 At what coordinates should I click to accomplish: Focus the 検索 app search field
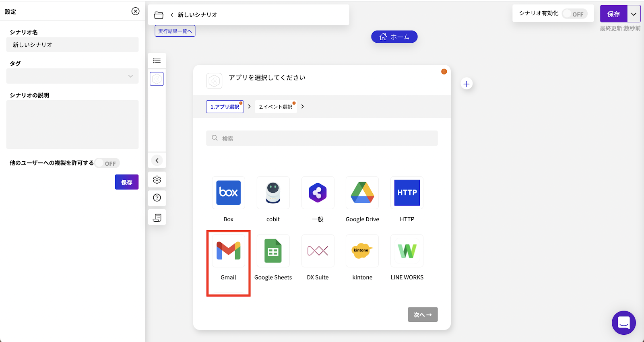322,138
